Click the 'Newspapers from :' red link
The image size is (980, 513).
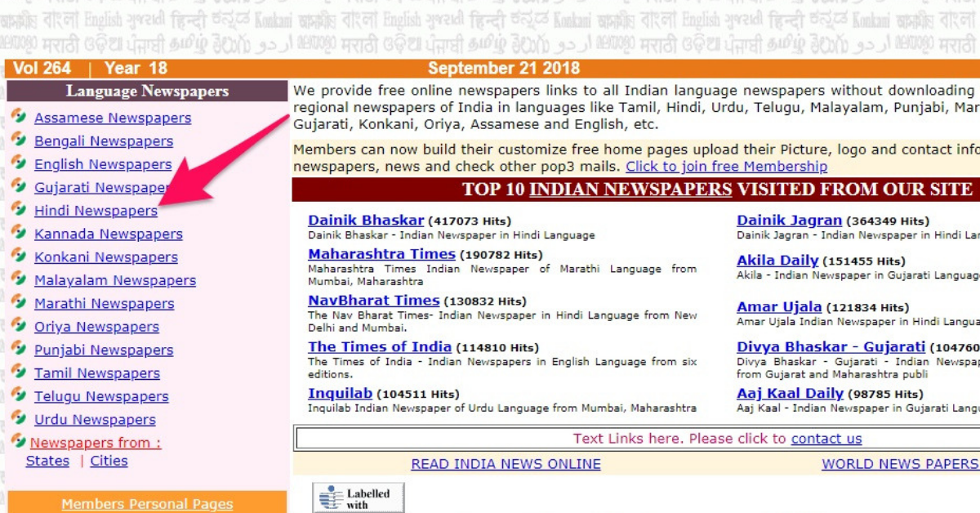(96, 443)
